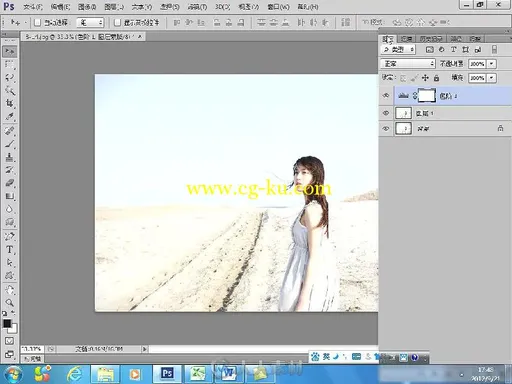The height and width of the screenshot is (384, 512).
Task: Click the Fill value field
Action: tap(477, 78)
